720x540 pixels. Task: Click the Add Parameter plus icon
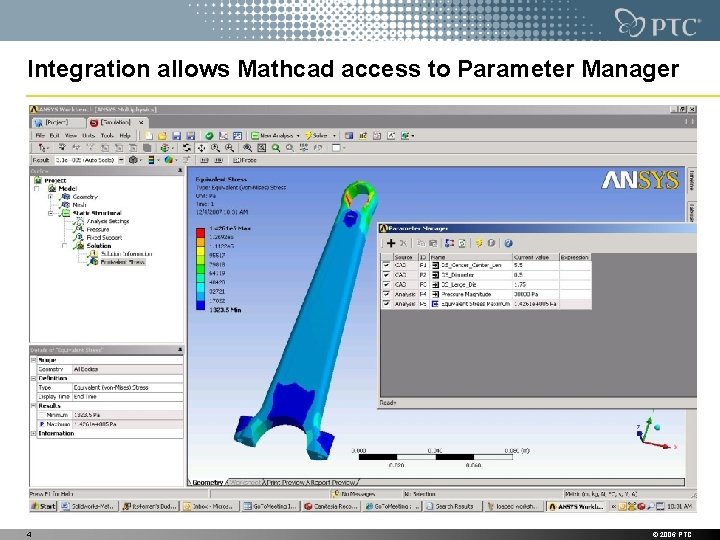[391, 243]
